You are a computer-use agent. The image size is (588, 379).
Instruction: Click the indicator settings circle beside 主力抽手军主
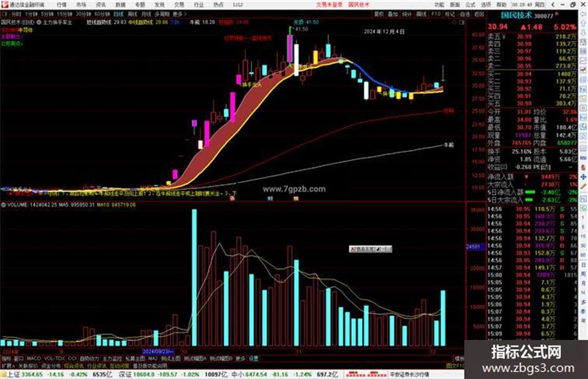pyautogui.click(x=39, y=22)
